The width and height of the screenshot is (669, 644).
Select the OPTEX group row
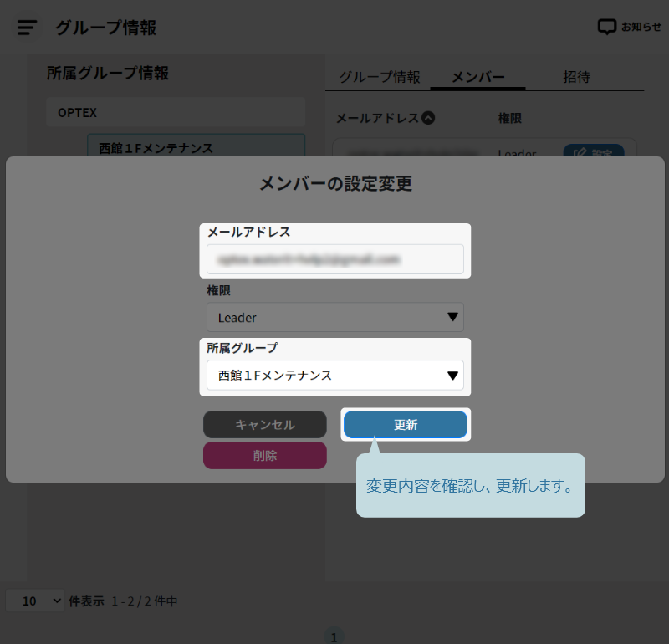click(x=176, y=112)
